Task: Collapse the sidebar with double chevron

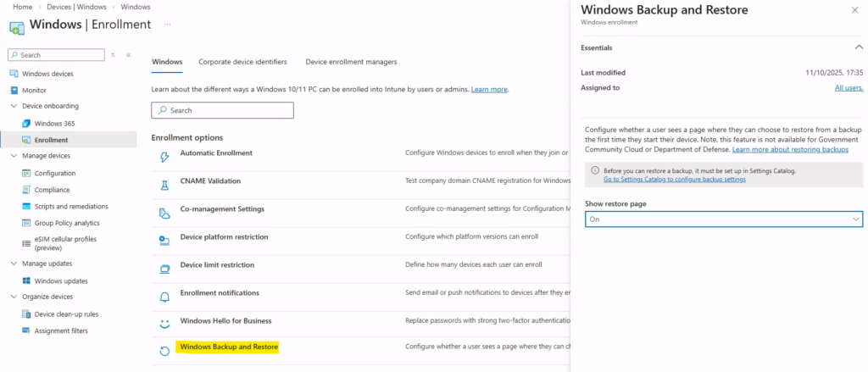Action: tap(128, 55)
